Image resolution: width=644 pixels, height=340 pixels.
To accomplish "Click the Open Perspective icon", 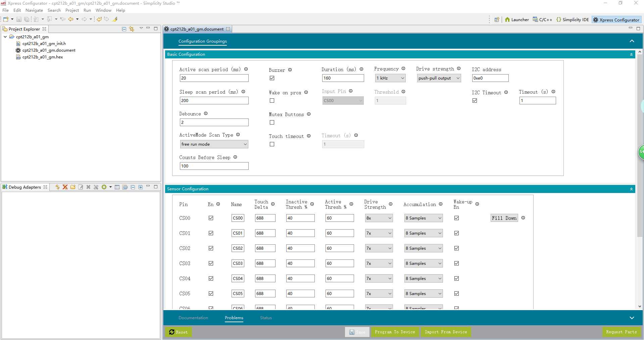I will click(497, 19).
